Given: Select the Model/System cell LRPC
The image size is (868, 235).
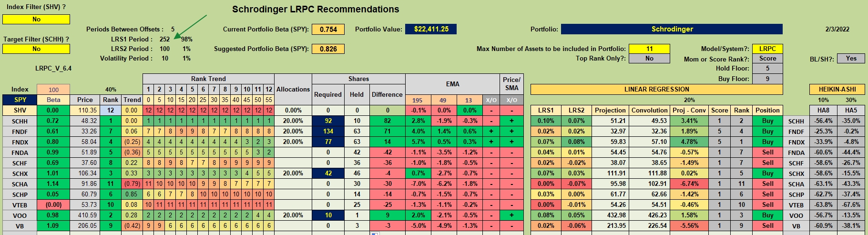Looking at the screenshot, I should 767,49.
